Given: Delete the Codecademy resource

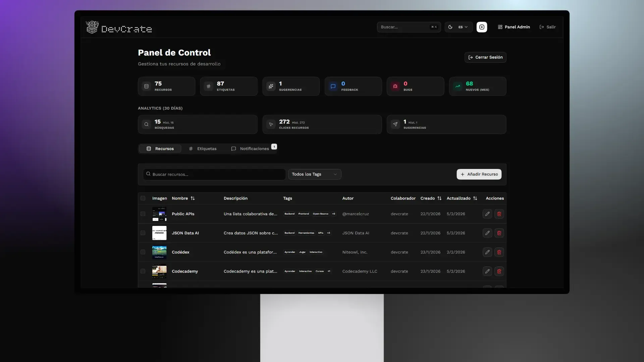Looking at the screenshot, I should (499, 271).
